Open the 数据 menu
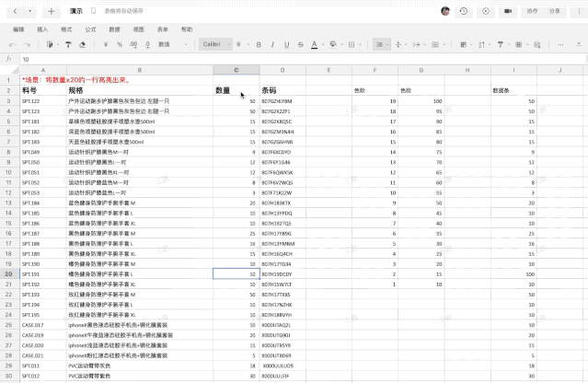 point(114,29)
